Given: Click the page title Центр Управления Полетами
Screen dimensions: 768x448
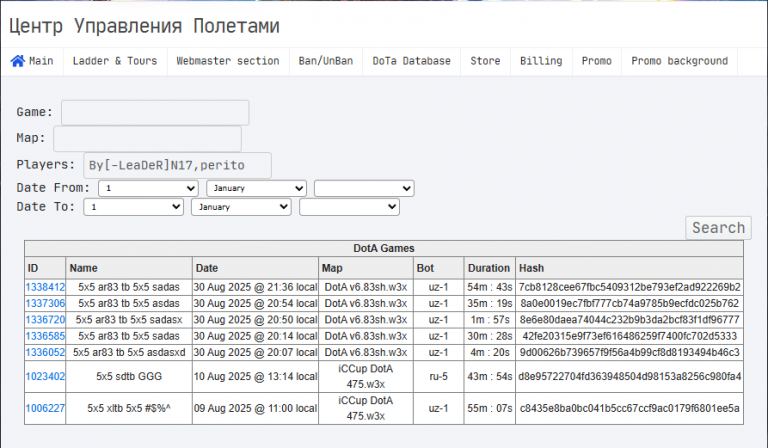Looking at the screenshot, I should pos(144,26).
